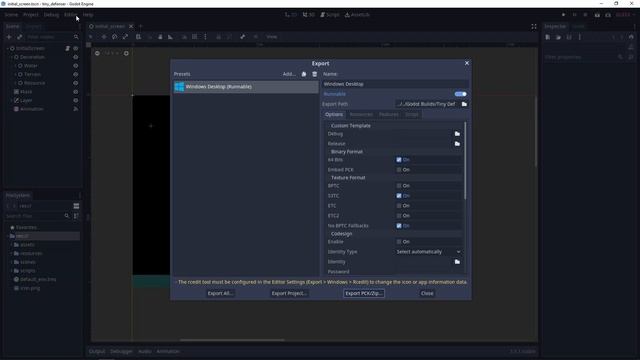
Task: Add a new node in Scene dock
Action: 9,37
